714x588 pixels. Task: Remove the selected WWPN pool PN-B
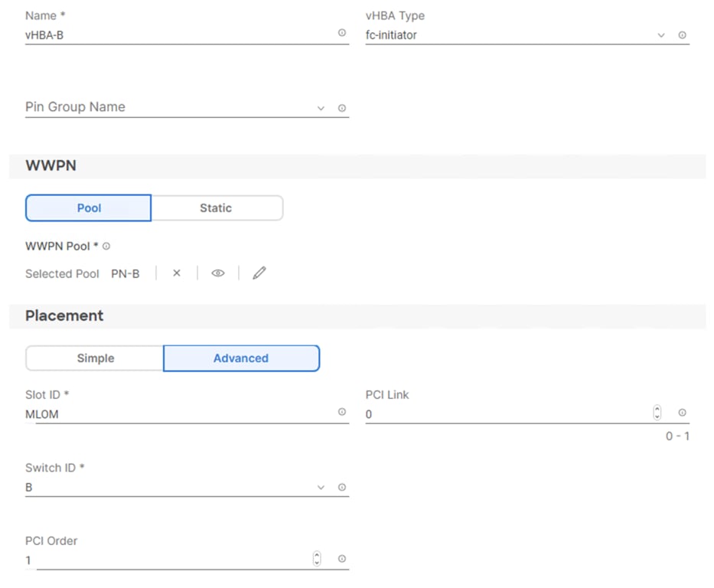click(175, 273)
